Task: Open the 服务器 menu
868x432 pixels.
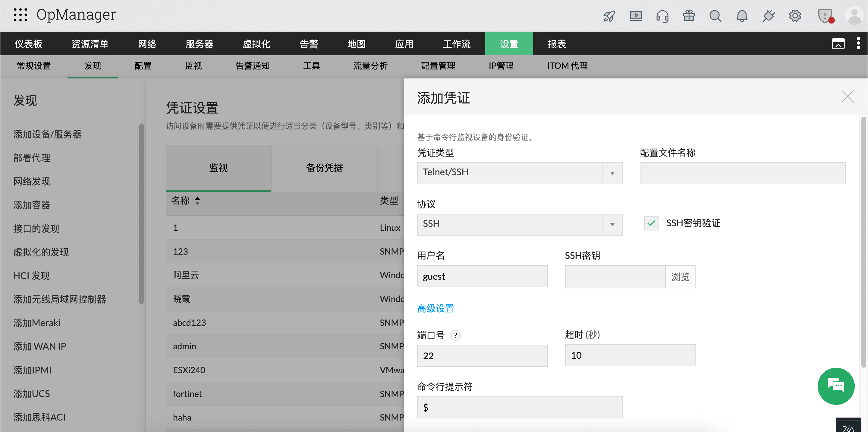Action: [x=199, y=44]
